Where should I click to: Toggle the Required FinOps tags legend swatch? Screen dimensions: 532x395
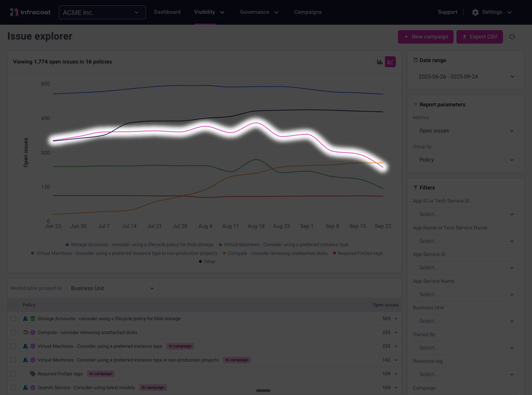[334, 253]
